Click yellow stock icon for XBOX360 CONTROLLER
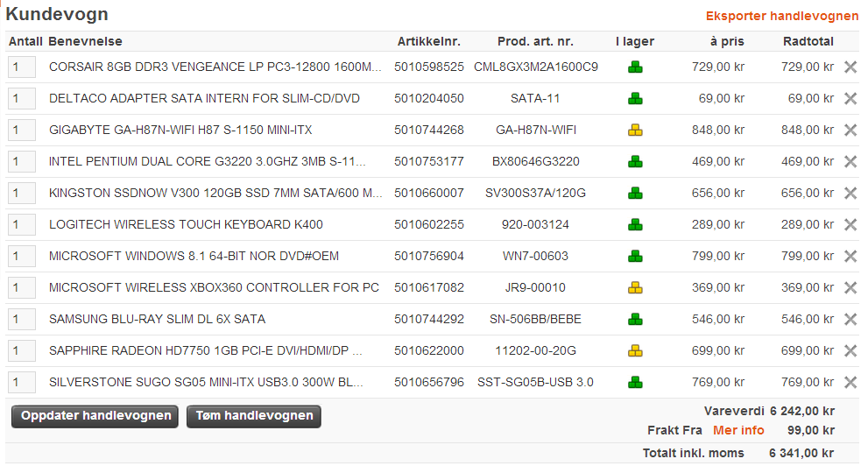 coord(635,288)
